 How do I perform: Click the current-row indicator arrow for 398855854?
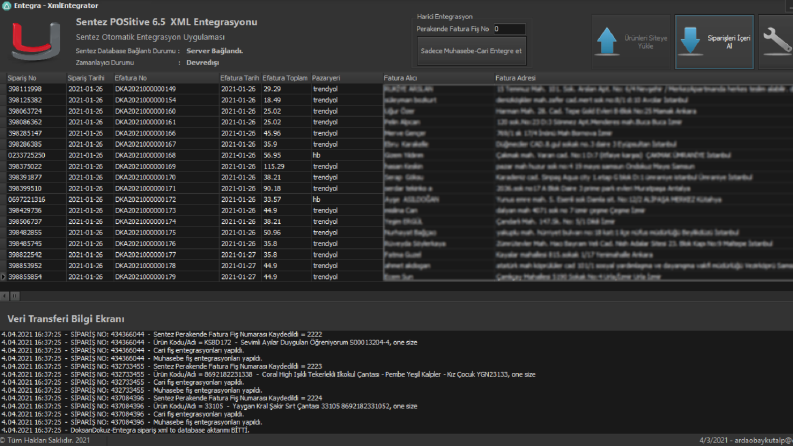click(x=3, y=277)
